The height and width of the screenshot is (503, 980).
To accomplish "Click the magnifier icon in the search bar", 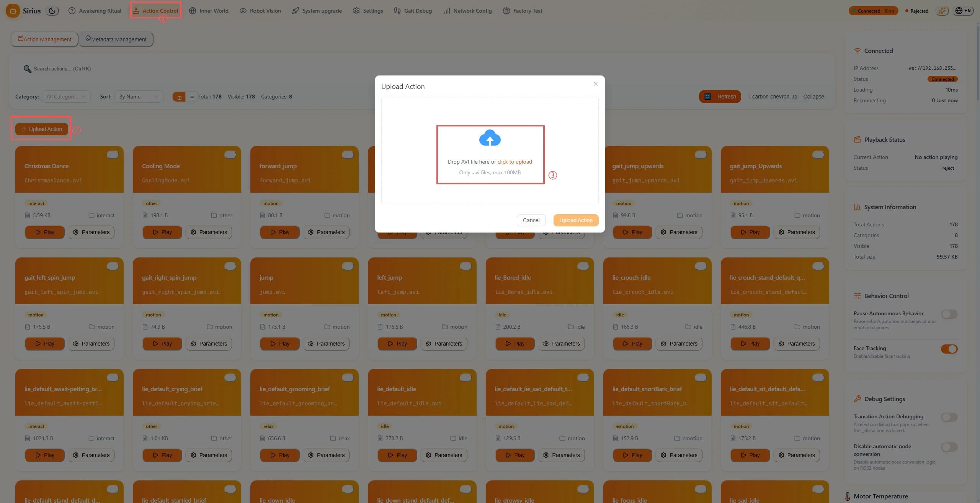I will pyautogui.click(x=28, y=69).
